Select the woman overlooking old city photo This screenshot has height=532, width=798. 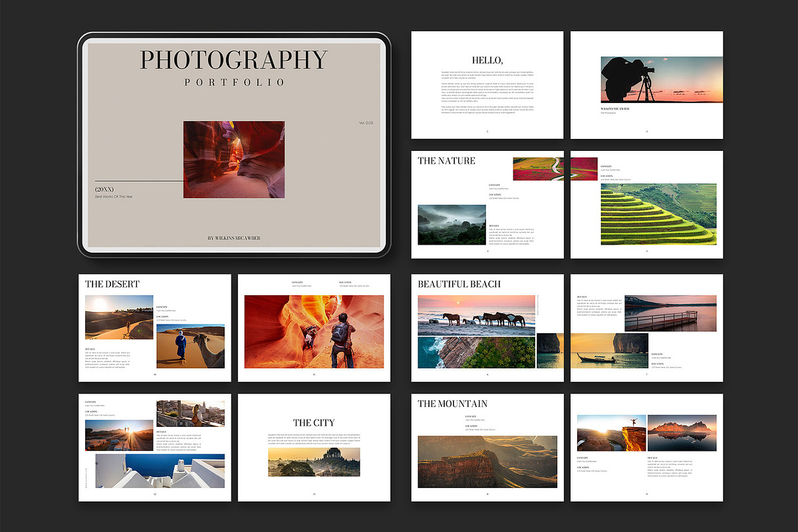[190, 413]
